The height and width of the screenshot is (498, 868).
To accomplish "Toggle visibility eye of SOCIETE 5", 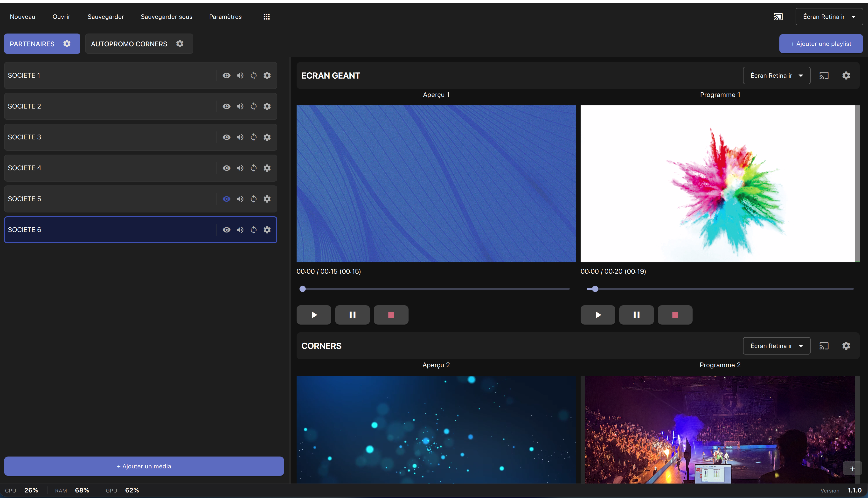I will [226, 199].
